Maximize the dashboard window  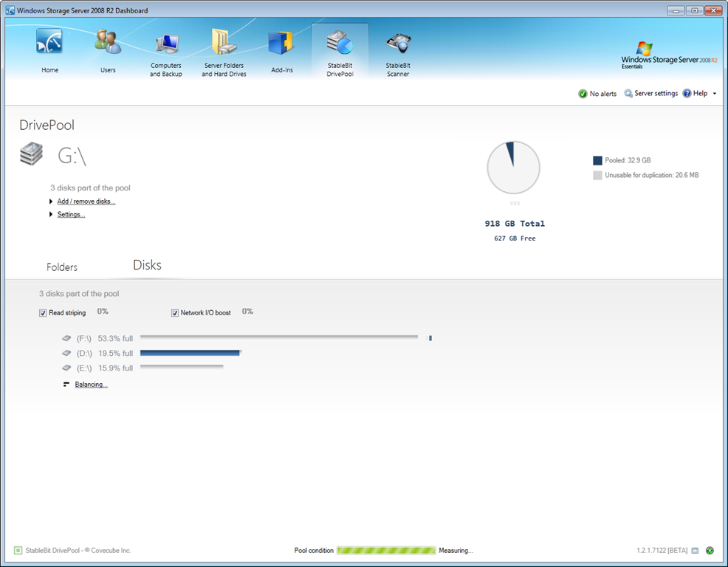[695, 10]
